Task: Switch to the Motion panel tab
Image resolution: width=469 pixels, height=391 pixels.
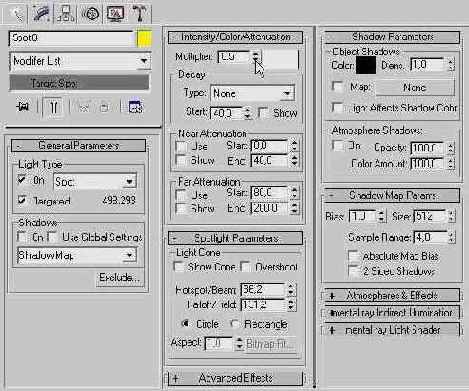Action: (91, 14)
